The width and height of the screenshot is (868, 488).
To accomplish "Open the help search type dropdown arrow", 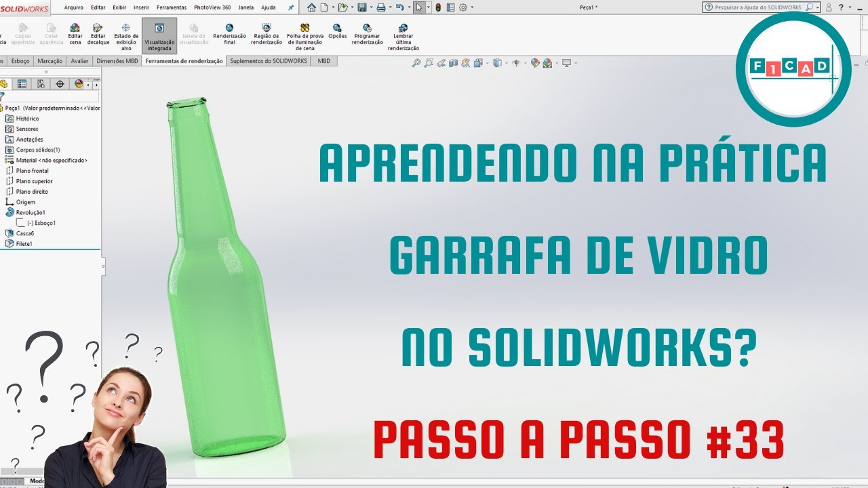I will [818, 7].
